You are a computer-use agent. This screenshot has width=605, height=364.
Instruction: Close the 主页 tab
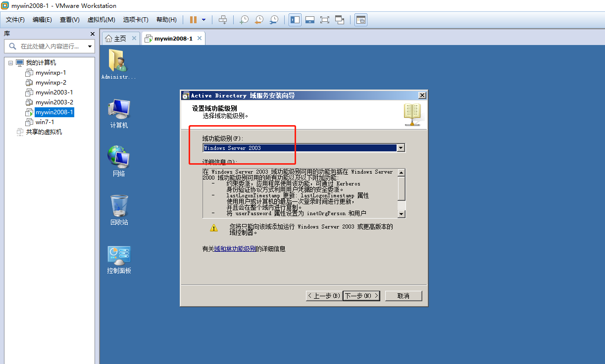pos(134,39)
